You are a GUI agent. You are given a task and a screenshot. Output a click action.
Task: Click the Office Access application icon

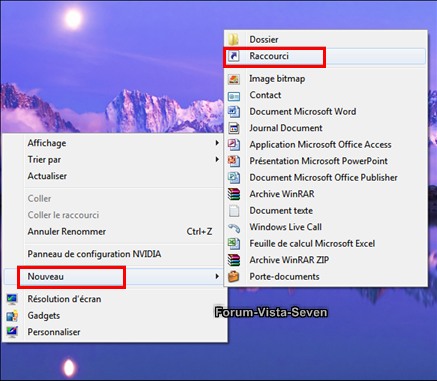(234, 145)
